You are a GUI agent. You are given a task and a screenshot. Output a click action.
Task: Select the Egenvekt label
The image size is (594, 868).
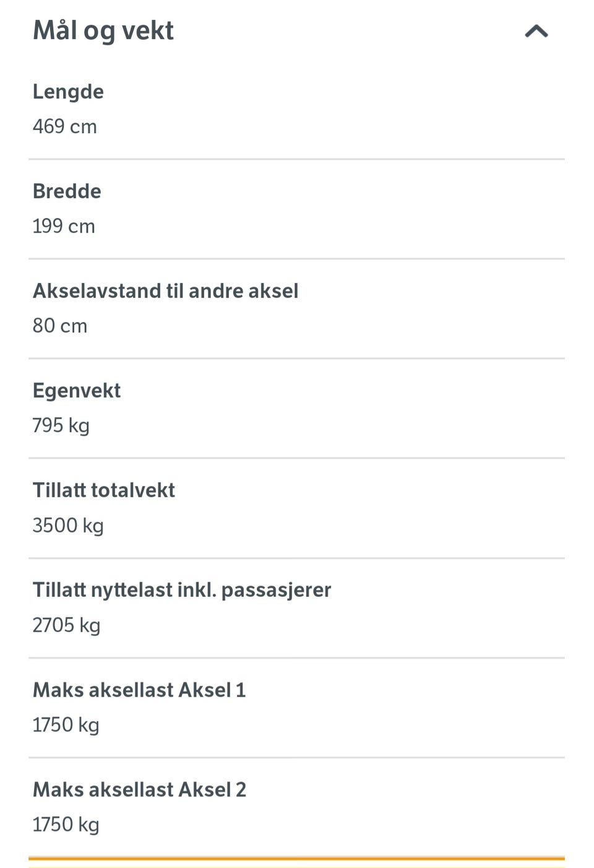coord(77,391)
